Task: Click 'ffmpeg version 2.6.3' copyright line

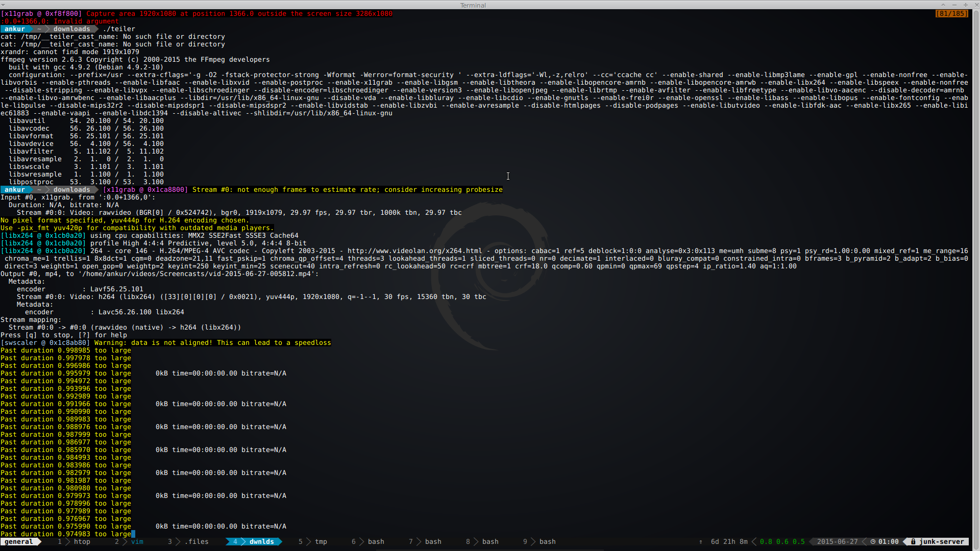Action: 135,60
